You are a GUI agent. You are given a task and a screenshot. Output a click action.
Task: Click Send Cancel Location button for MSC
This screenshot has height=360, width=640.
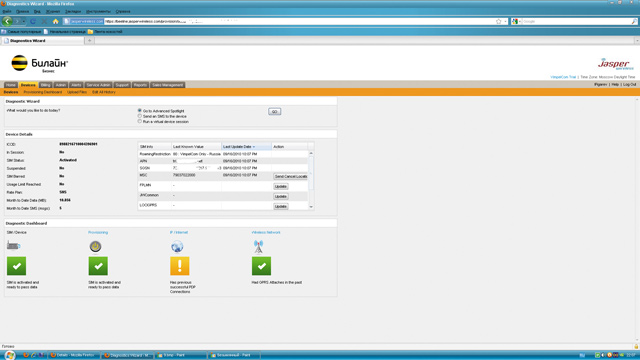[290, 176]
